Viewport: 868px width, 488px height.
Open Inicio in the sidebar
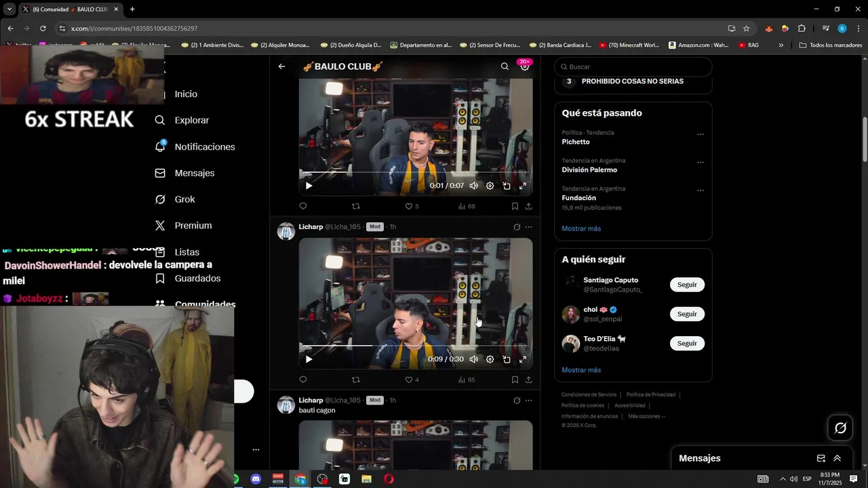pos(185,94)
